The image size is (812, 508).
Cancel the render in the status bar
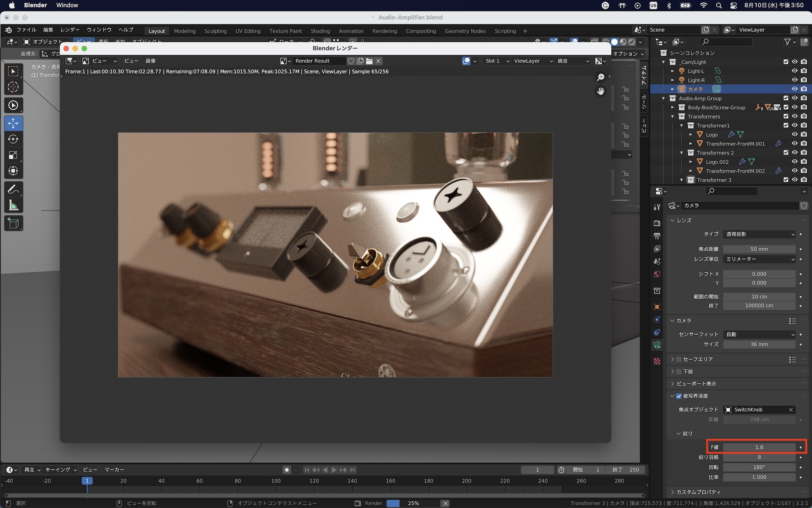[445, 503]
